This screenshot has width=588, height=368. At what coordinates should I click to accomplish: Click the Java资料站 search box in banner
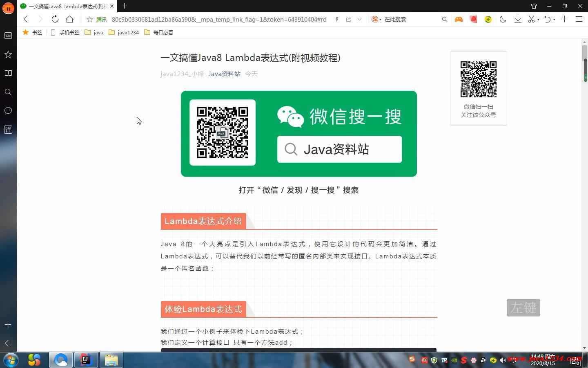click(339, 149)
